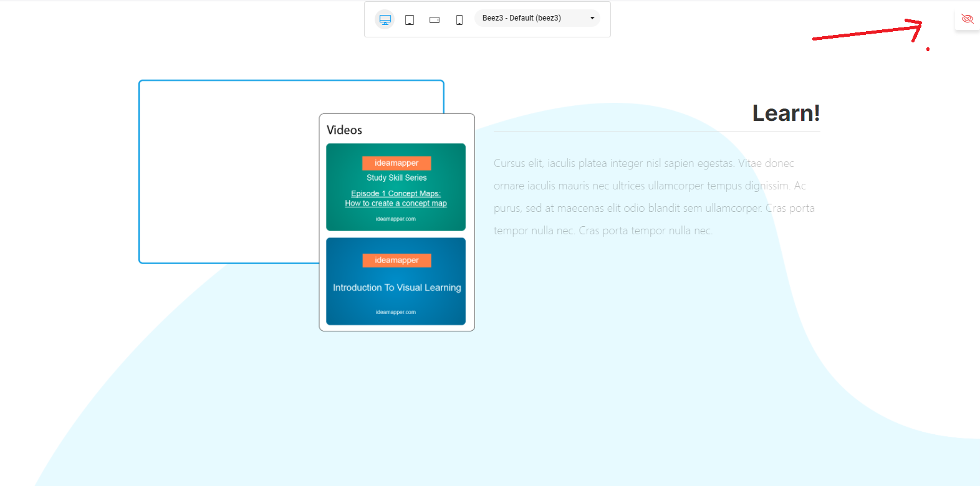Click the Cursus elit paragraph text

pyautogui.click(x=655, y=197)
